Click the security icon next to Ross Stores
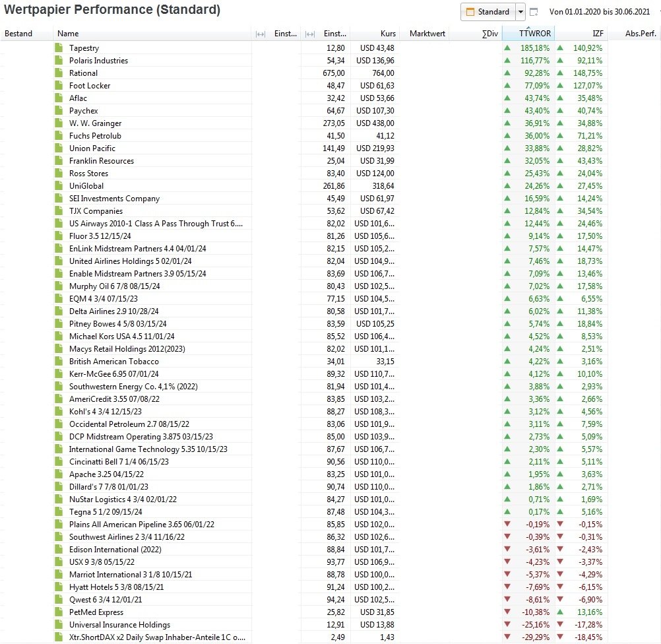The height and width of the screenshot is (644, 661). tap(59, 174)
